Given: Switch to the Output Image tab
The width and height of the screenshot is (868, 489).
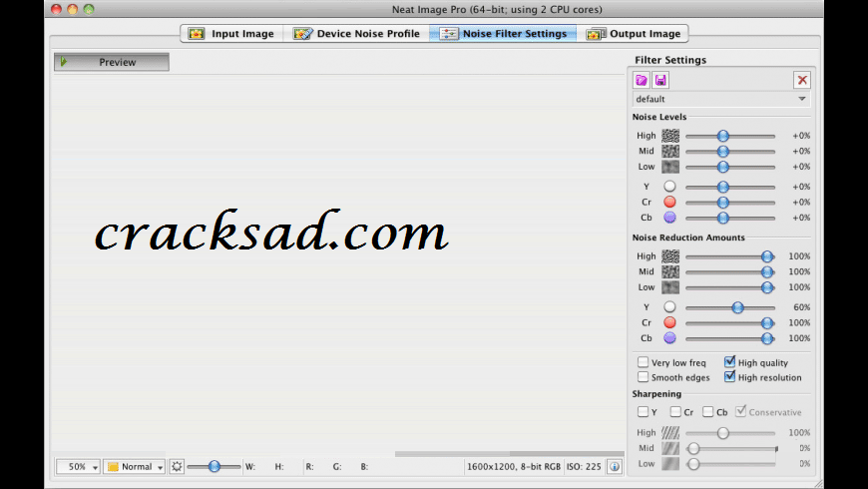Looking at the screenshot, I should [x=634, y=34].
